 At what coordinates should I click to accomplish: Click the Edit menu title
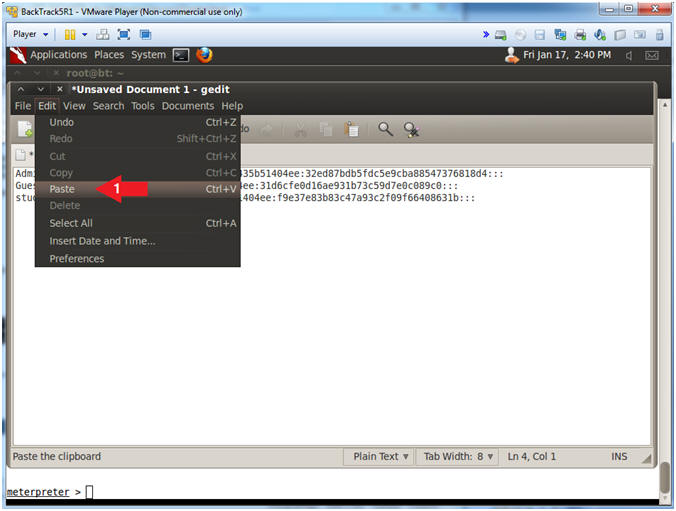(47, 106)
